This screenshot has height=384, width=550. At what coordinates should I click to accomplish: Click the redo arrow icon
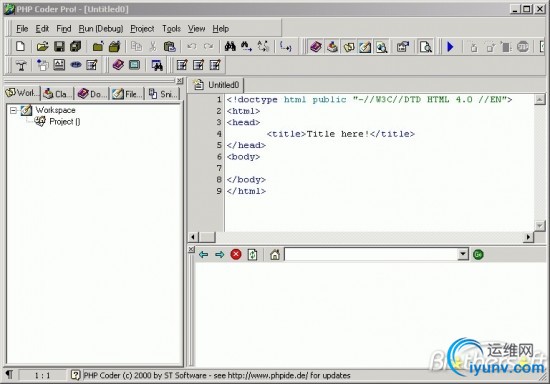(x=208, y=46)
